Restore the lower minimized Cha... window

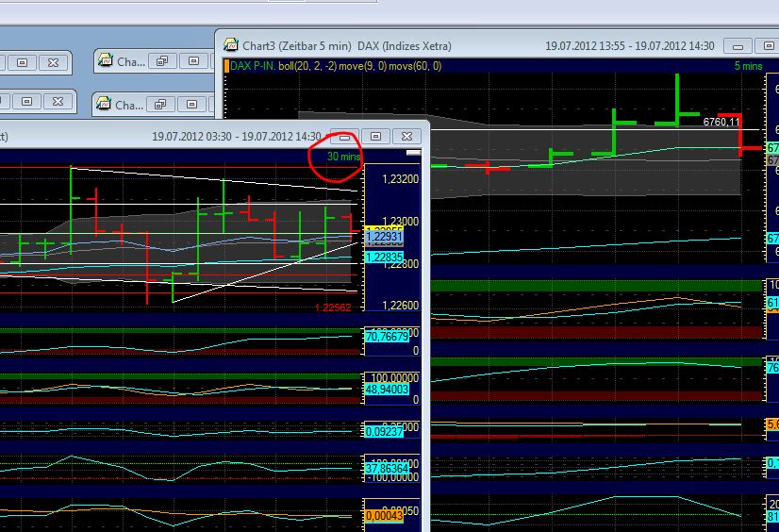click(160, 105)
